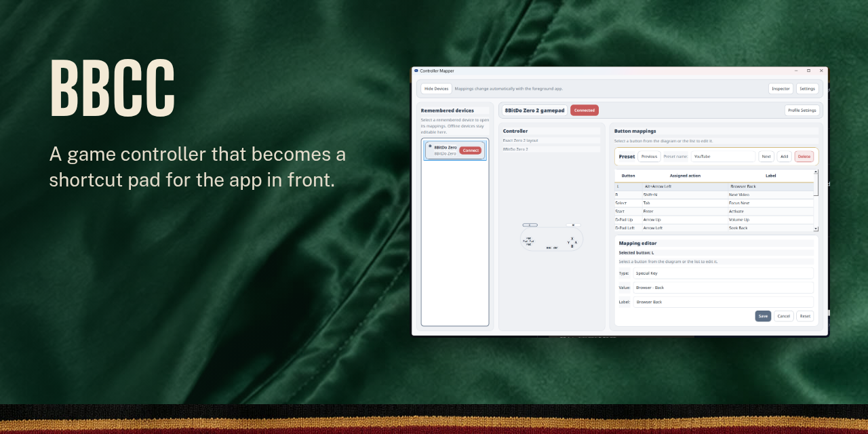Select the R row mapped to Shift+N

pyautogui.click(x=714, y=195)
